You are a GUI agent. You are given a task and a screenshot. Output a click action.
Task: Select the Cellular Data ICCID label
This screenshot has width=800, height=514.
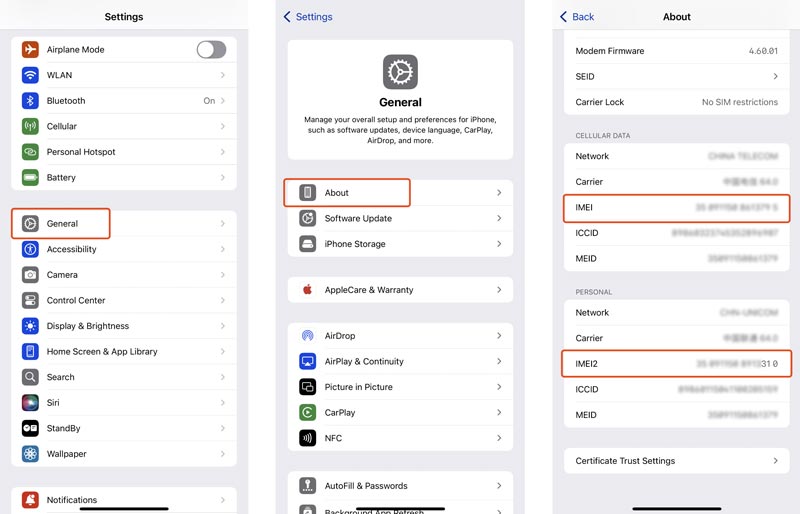tap(587, 233)
